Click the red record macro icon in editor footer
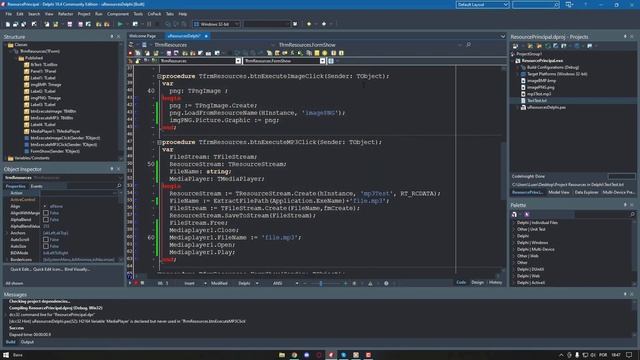This screenshot has height=360, width=640. pyautogui.click(x=136, y=283)
